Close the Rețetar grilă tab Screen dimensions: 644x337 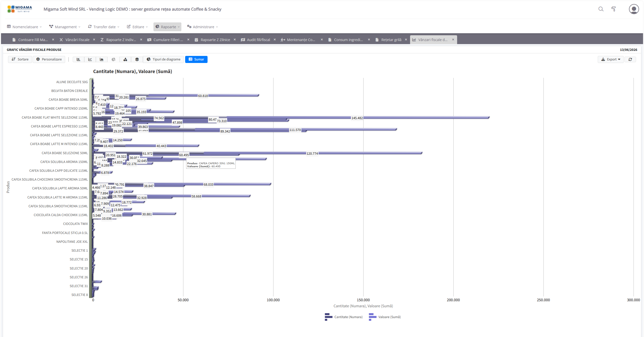pos(406,40)
